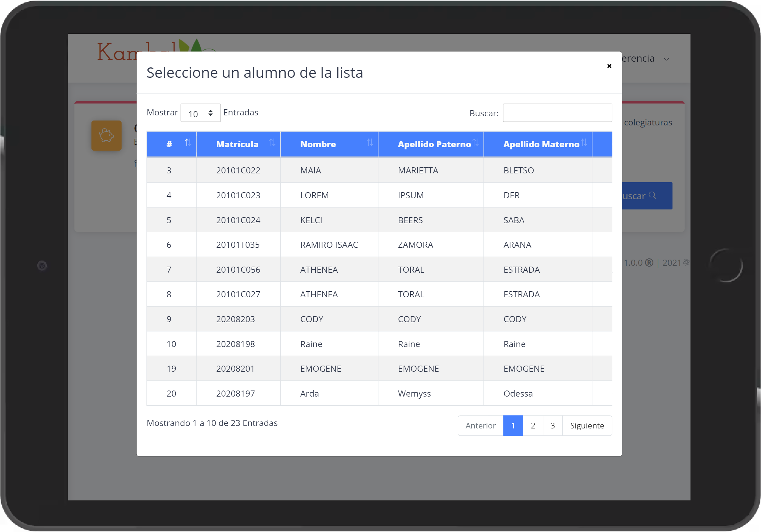Sort by the # column
761x532 pixels.
tap(171, 144)
